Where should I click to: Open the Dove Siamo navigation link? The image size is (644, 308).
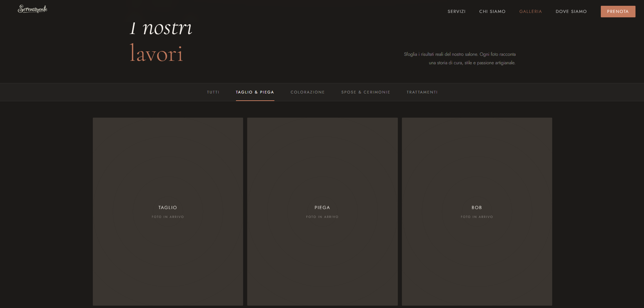click(571, 12)
